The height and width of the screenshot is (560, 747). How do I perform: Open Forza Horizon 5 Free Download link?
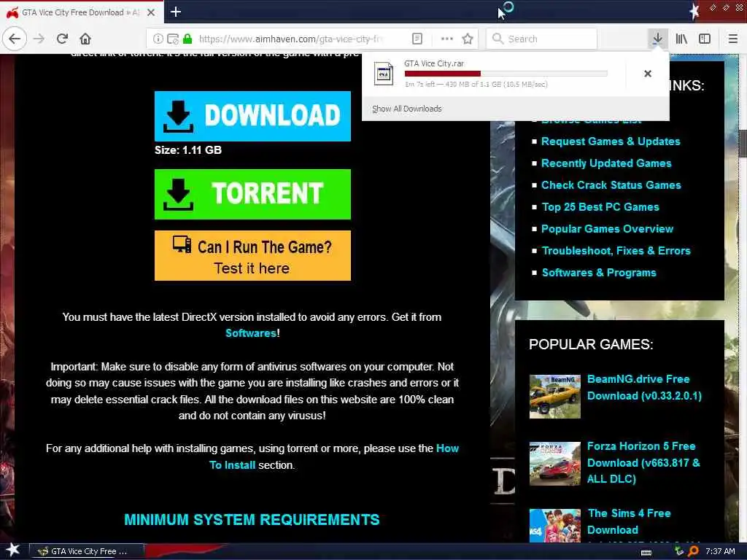coord(643,462)
